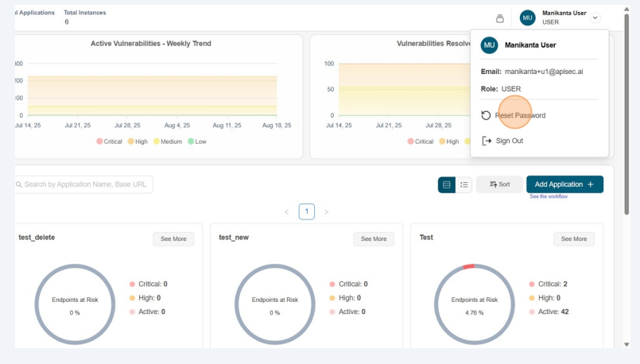This screenshot has height=364, width=640.
Task: Open the Sort options
Action: click(x=499, y=184)
